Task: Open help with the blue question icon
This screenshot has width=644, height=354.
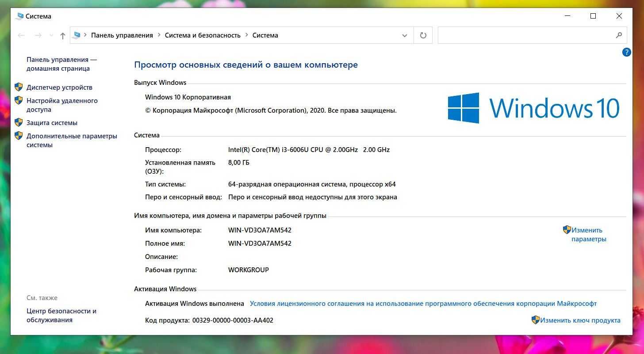Action: click(626, 52)
